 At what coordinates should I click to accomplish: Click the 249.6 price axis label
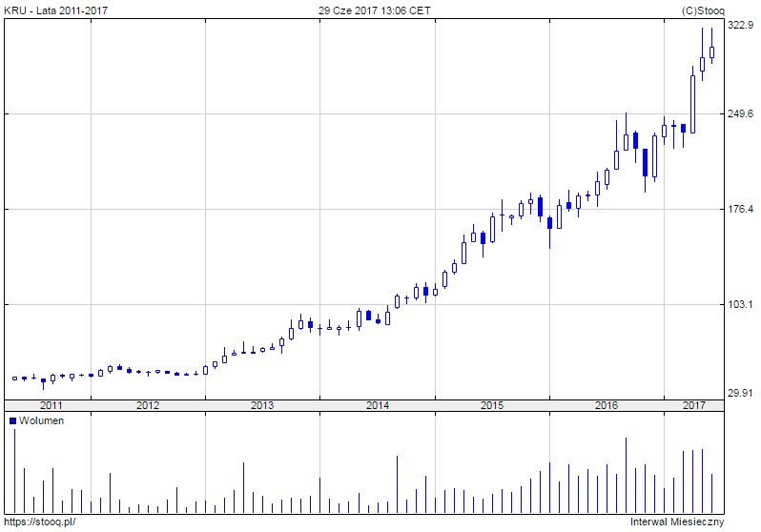(x=741, y=113)
